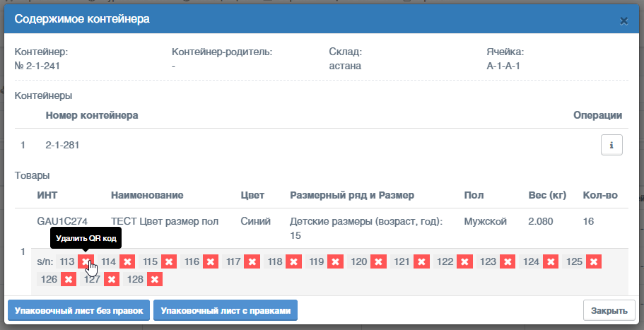Remove serial 122 via red X icon
Screen dimensions: 644x330
pyautogui.click(x=464, y=261)
